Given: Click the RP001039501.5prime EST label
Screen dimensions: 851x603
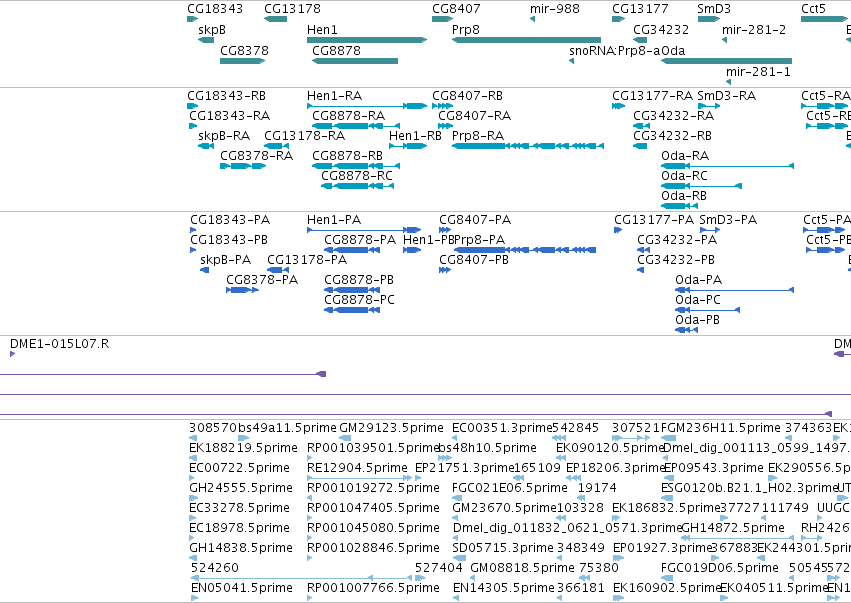Looking at the screenshot, I should pyautogui.click(x=373, y=448).
